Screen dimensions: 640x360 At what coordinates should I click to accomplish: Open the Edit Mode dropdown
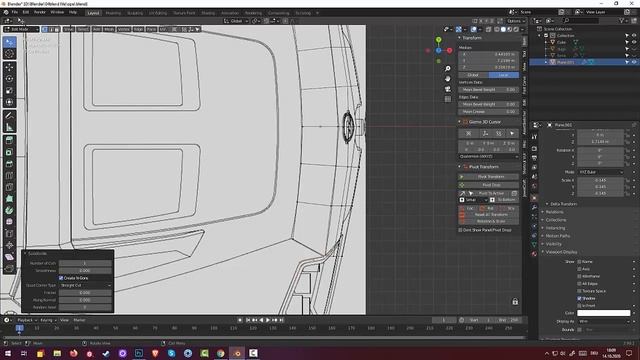(21, 29)
